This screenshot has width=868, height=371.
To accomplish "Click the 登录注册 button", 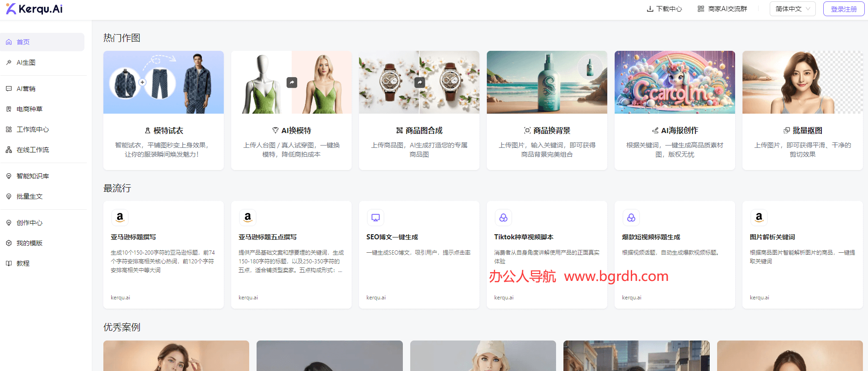I will [x=844, y=9].
